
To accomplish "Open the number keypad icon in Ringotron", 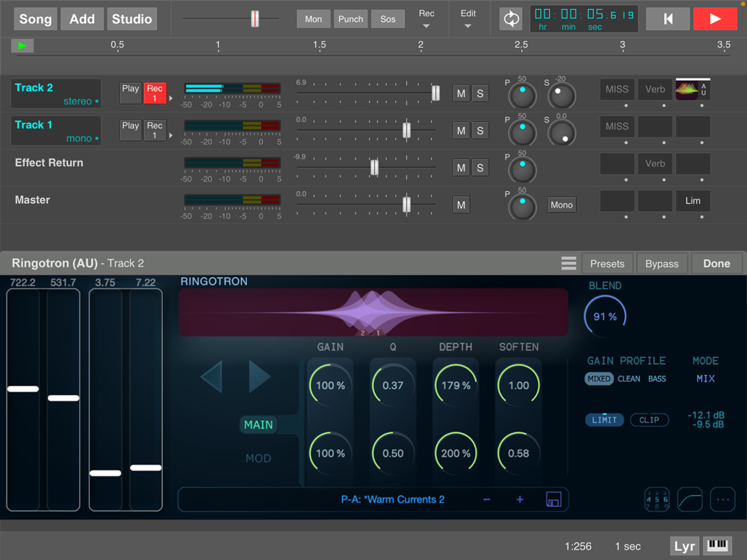I will (x=657, y=500).
